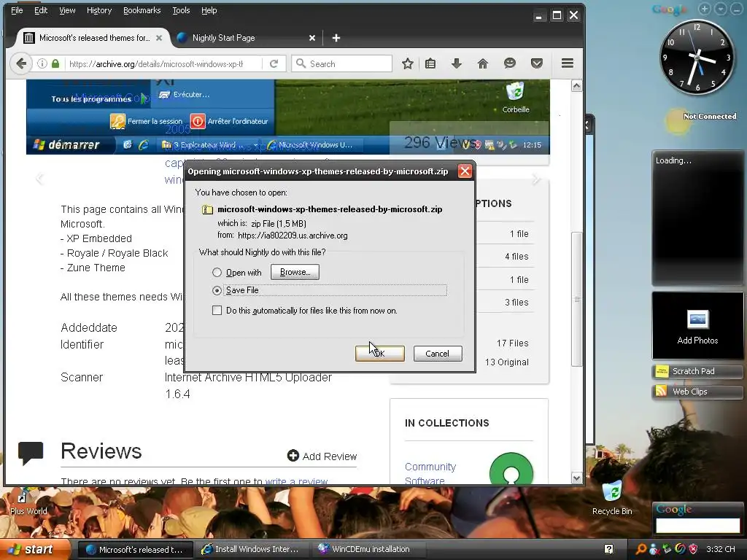The height and width of the screenshot is (560, 747).
Task: Open the Tools menu
Action: tap(181, 10)
